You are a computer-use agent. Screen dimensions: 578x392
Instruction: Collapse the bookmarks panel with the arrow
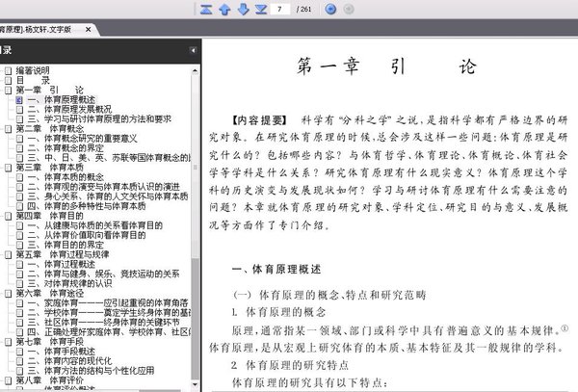pyautogui.click(x=193, y=50)
